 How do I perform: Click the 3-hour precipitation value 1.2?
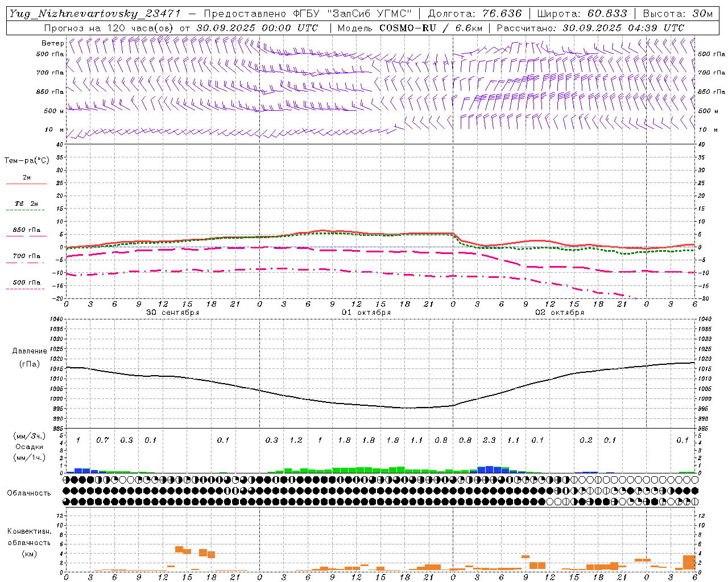pyautogui.click(x=296, y=440)
